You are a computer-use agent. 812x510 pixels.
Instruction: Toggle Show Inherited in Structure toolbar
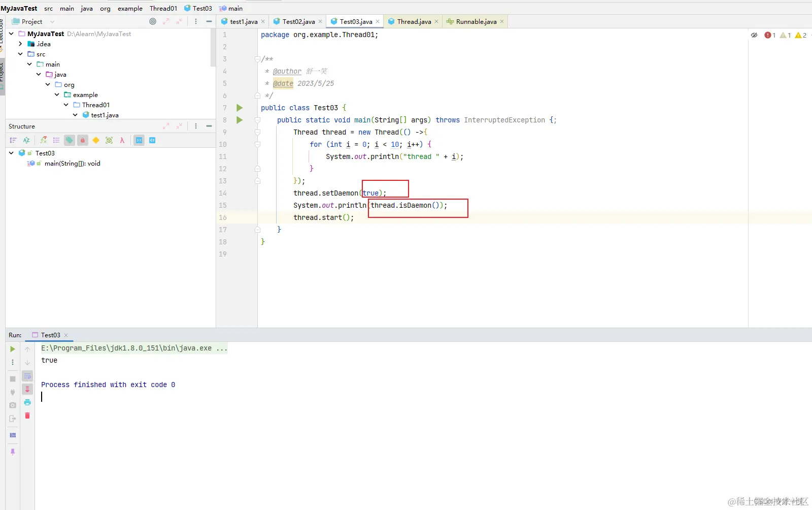pyautogui.click(x=44, y=140)
